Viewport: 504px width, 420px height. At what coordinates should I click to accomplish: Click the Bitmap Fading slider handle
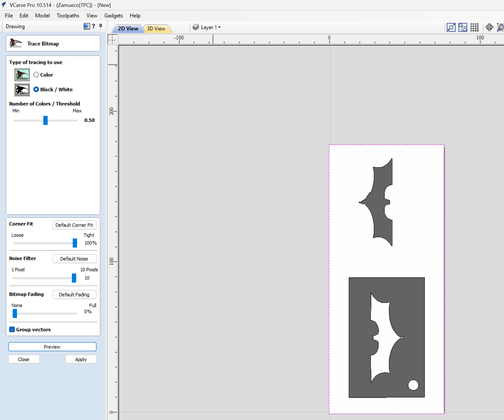pos(15,313)
